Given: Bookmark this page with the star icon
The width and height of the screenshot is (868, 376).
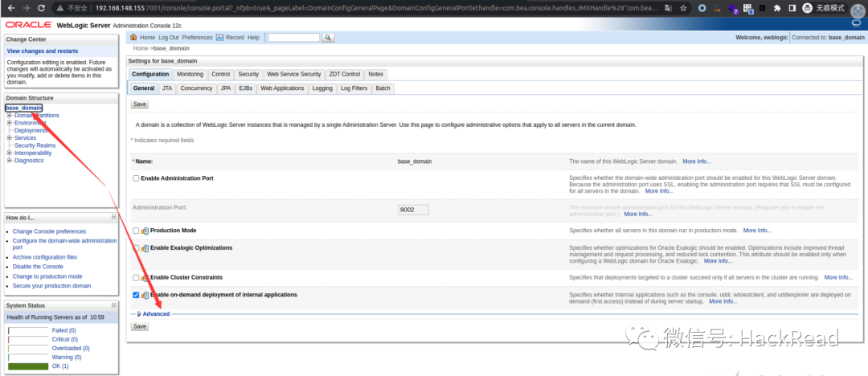Looking at the screenshot, I should point(684,8).
